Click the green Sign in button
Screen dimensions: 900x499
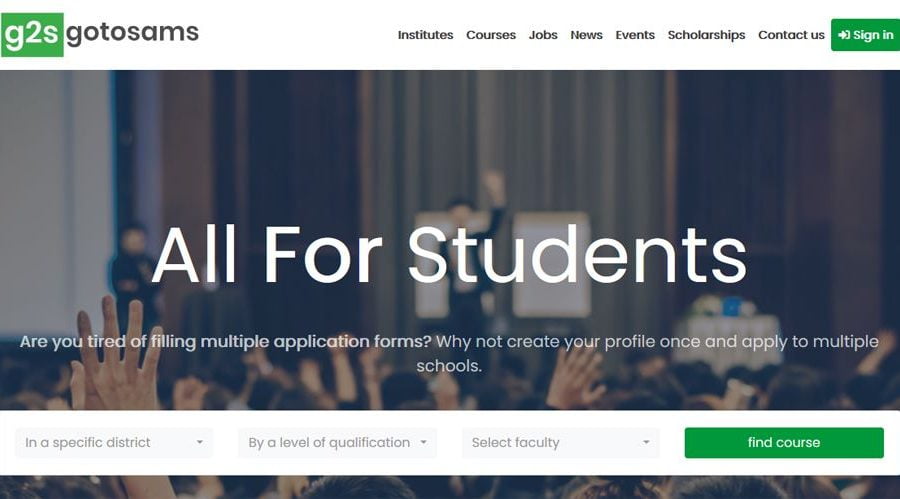(x=866, y=35)
